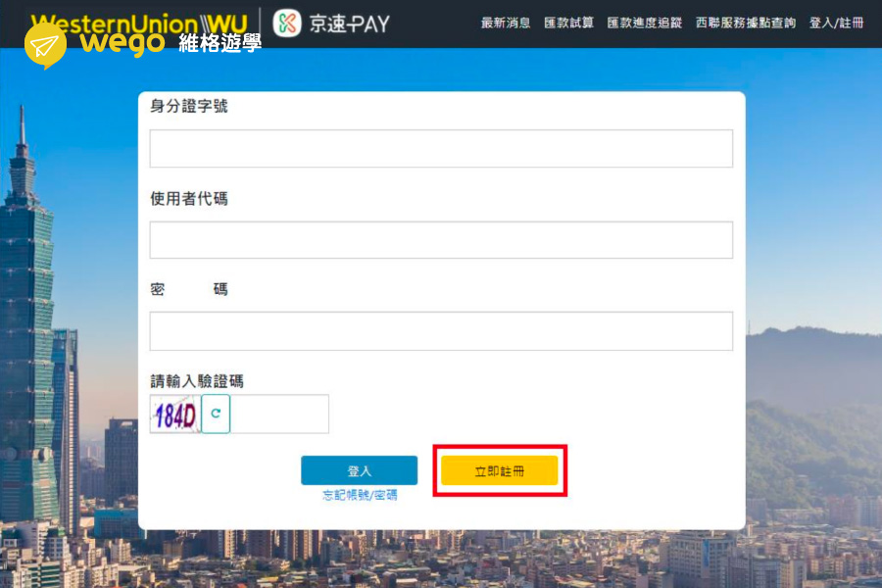This screenshot has height=588, width=882.
Task: Click the 維格遊學 watermark text
Action: point(220,44)
